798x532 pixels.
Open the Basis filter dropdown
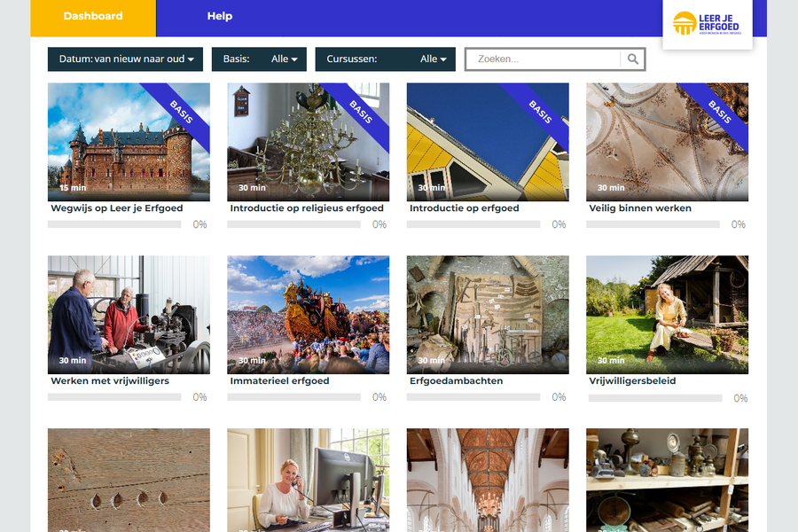point(259,59)
